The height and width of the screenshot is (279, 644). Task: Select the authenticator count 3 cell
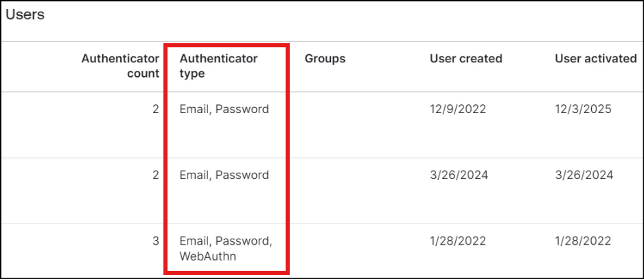click(156, 241)
